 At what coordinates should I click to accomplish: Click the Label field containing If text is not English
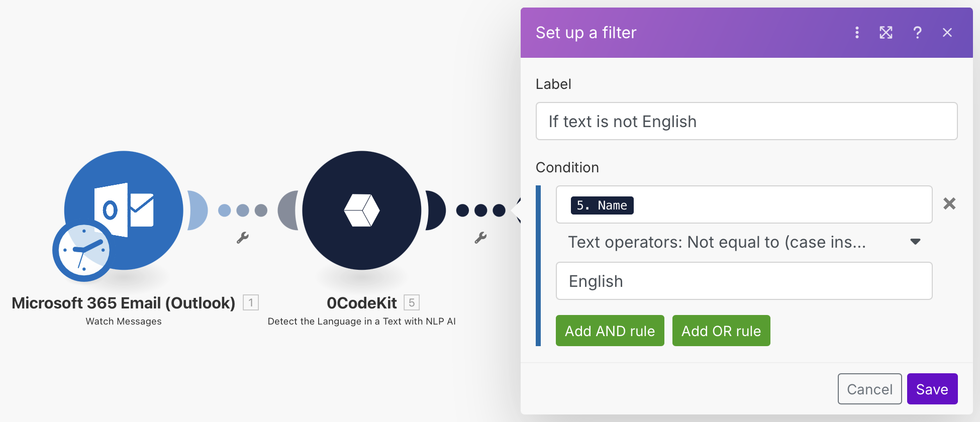click(746, 121)
